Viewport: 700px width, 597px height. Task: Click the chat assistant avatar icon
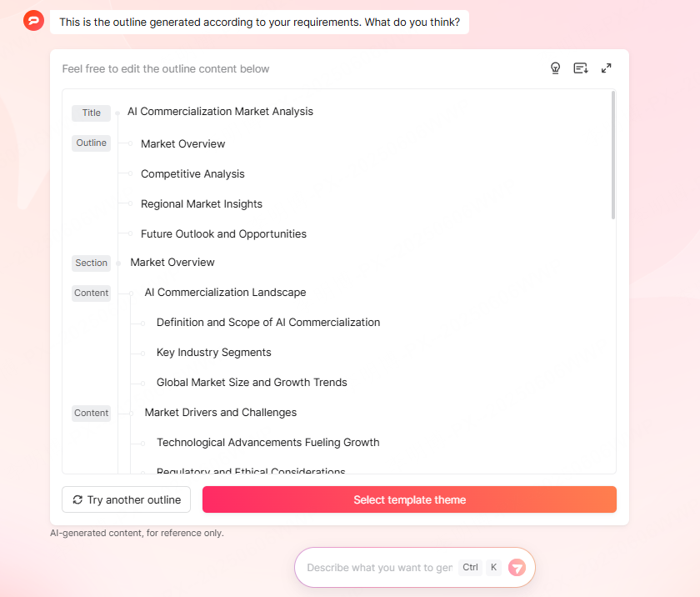click(x=34, y=22)
